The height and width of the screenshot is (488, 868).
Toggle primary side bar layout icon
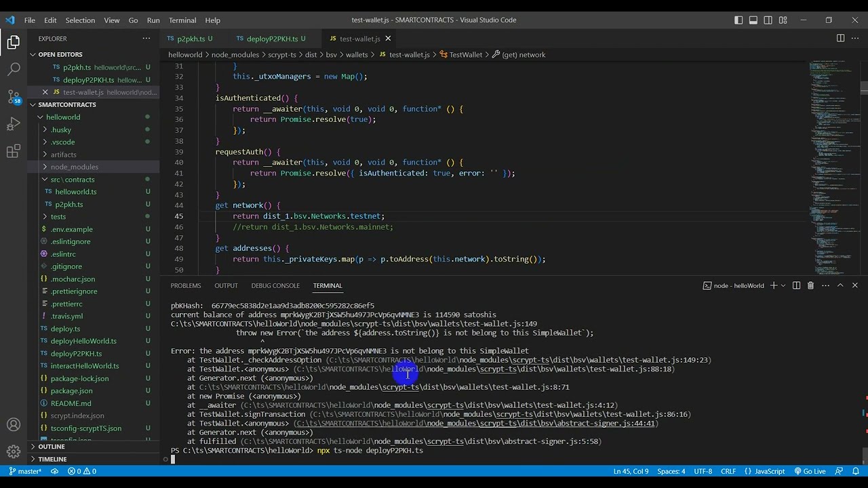click(738, 20)
